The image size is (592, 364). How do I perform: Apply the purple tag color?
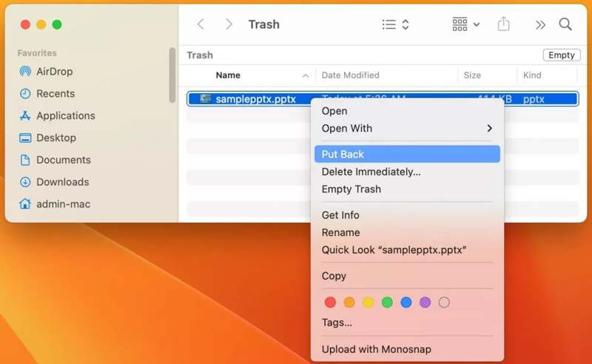(425, 303)
